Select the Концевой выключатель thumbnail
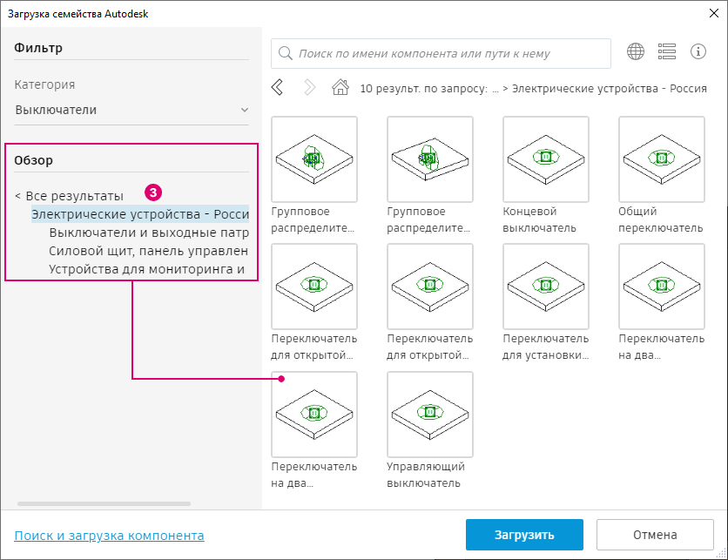Screen dimensions: 728x560 point(545,159)
